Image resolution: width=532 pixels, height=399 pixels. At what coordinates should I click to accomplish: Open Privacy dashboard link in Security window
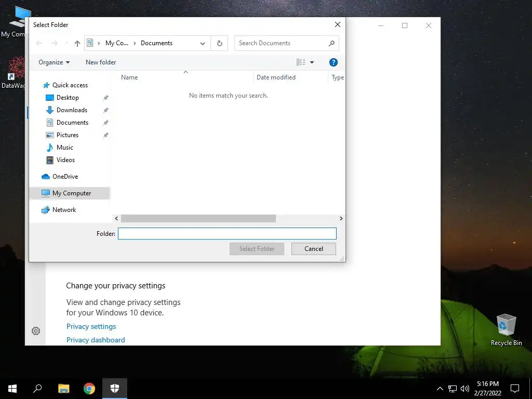96,340
